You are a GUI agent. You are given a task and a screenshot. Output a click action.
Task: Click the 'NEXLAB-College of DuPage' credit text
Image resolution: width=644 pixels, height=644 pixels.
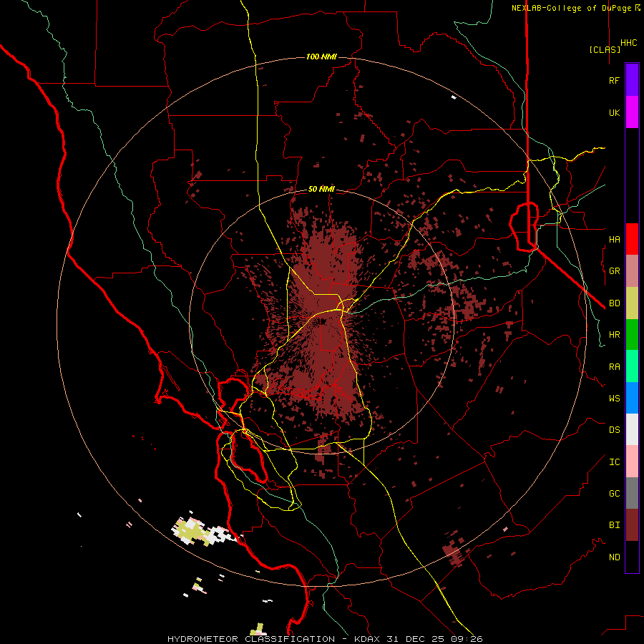tap(571, 8)
